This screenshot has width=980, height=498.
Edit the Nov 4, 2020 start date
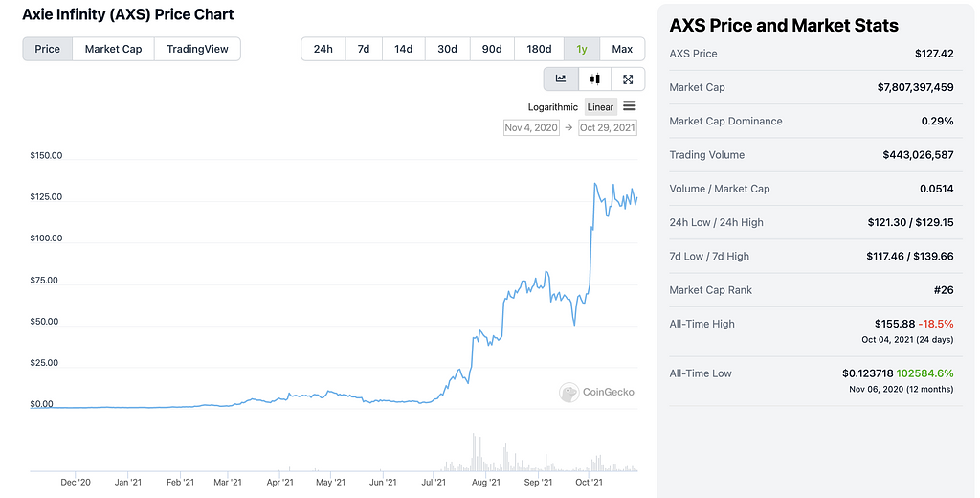(531, 127)
